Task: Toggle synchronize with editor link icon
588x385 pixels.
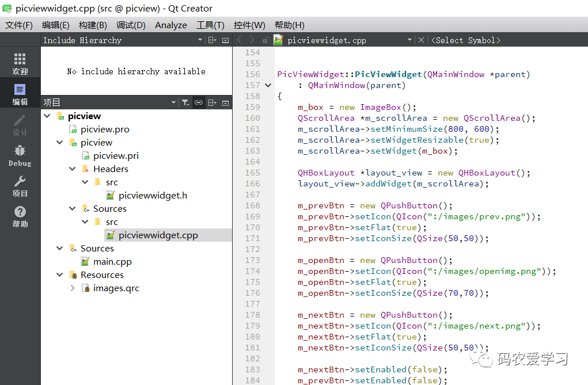Action: [199, 102]
